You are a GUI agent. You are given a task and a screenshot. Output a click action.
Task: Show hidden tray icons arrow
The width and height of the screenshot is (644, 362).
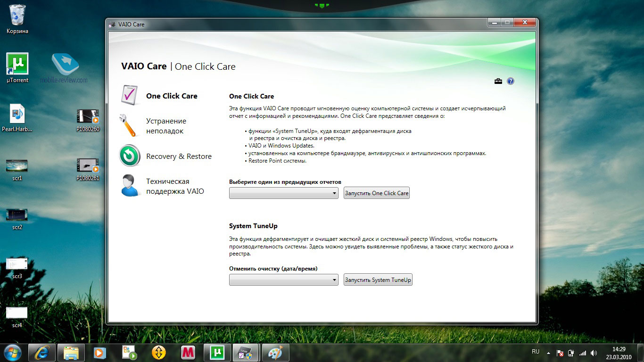pyautogui.click(x=548, y=353)
